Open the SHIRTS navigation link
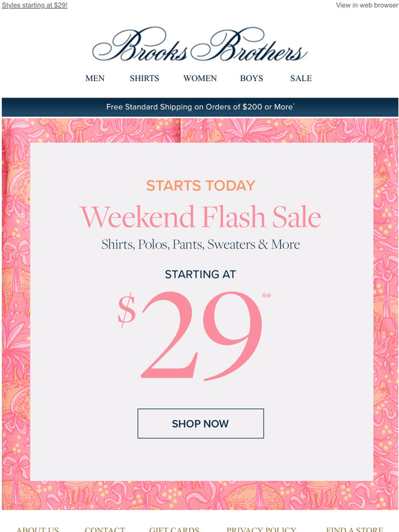The image size is (399, 532). (x=144, y=78)
